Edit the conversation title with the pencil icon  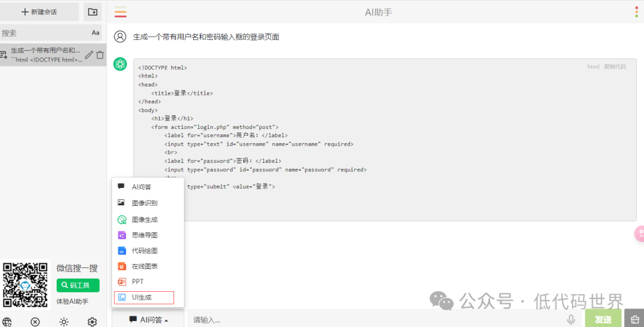click(89, 55)
